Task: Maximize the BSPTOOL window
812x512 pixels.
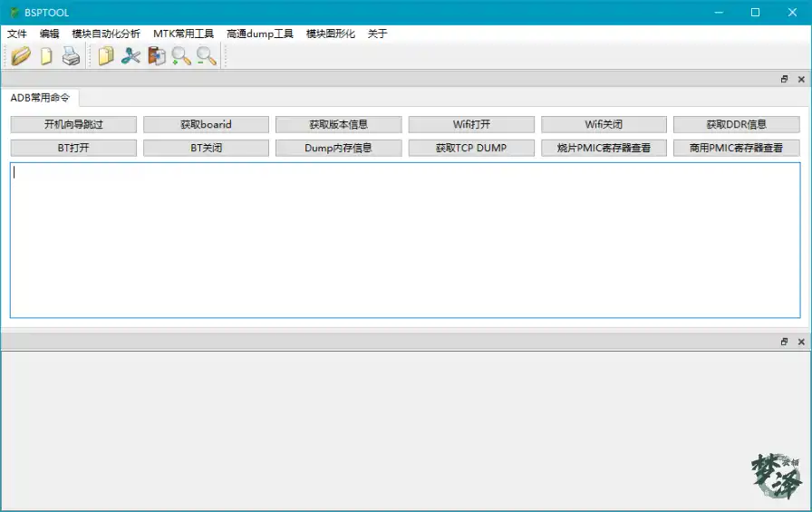Action: (756, 13)
